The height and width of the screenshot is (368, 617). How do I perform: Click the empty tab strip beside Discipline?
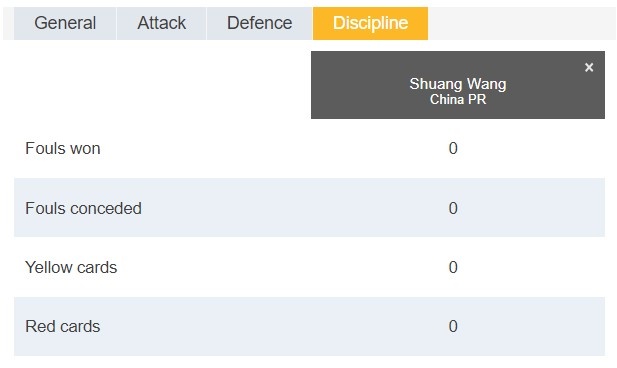coord(521,23)
